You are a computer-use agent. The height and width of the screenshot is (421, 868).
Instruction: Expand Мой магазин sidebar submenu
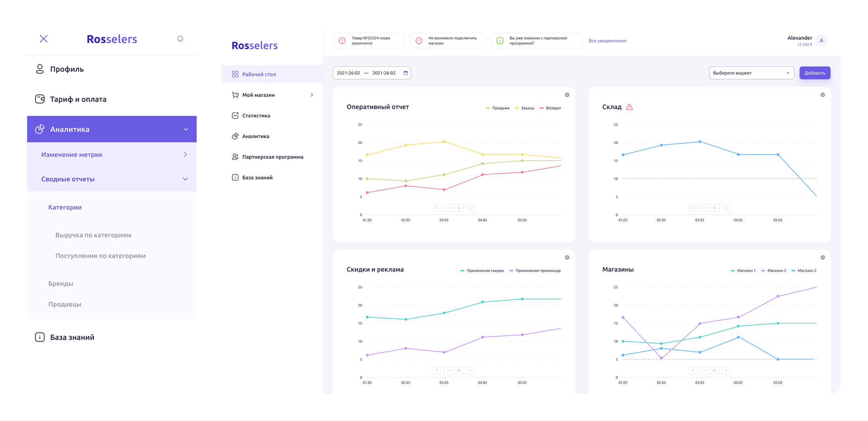click(311, 95)
